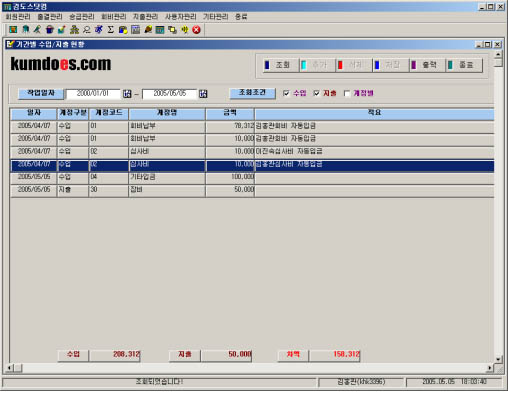This screenshot has height=393, width=508.
Task: Click the 차액 balance field 158,312
Action: (x=335, y=355)
